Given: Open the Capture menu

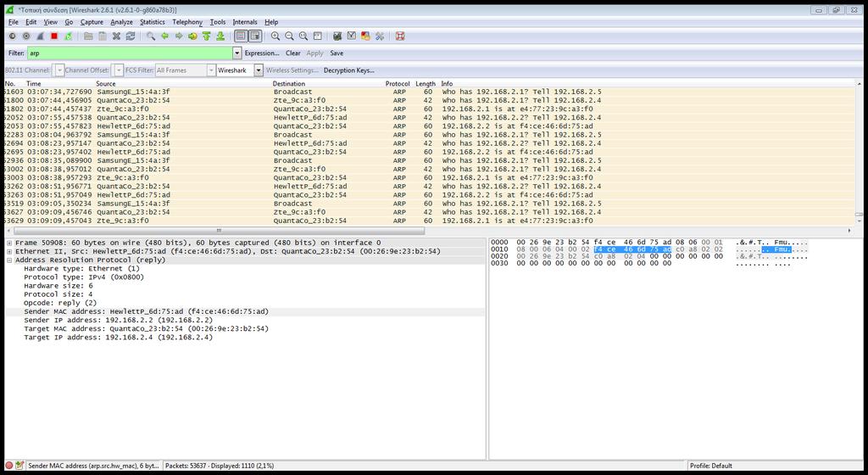Looking at the screenshot, I should point(92,22).
